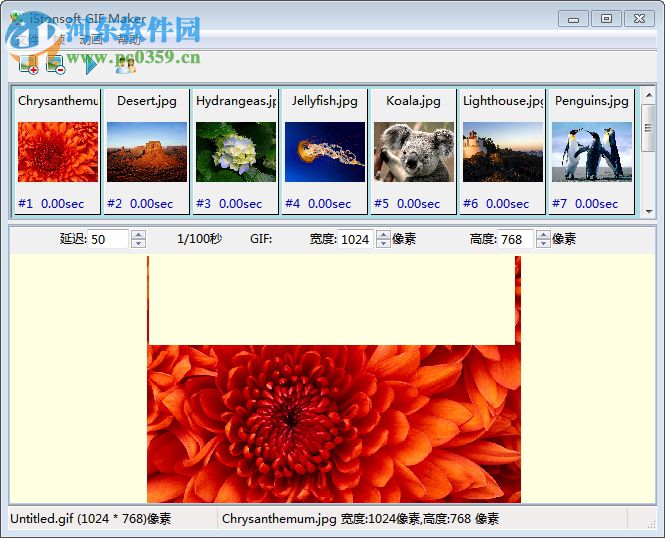Screen dimensions: 665x538
Task: Click the 'Chrysanthemum.jpg 宽度:1024像素' status text
Action: [360, 518]
